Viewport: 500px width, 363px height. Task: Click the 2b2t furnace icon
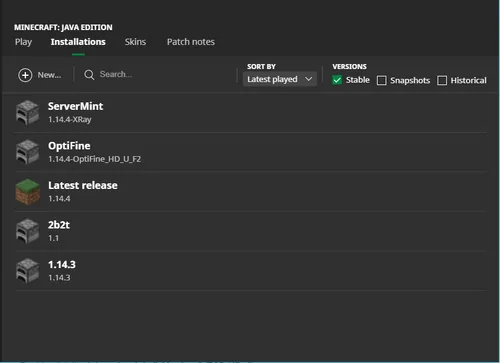(27, 231)
